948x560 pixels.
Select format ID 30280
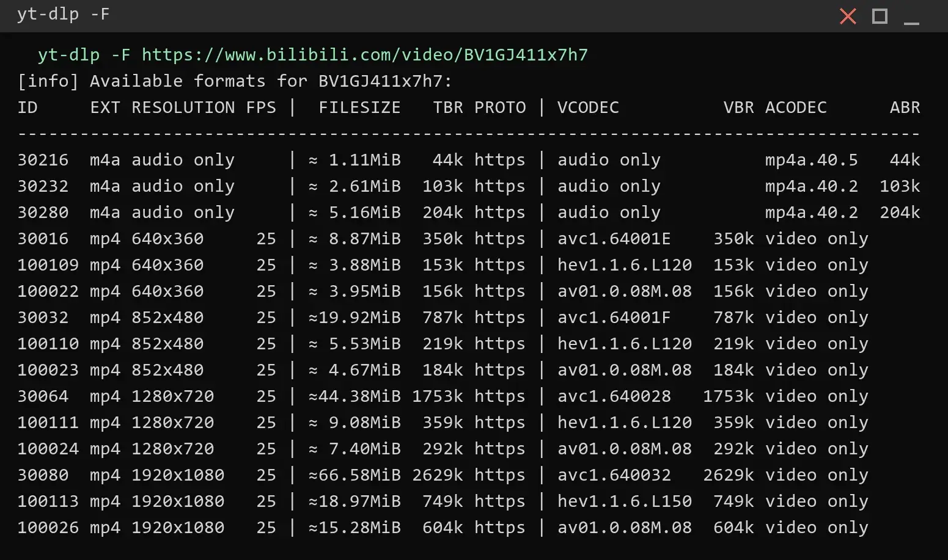tap(43, 213)
